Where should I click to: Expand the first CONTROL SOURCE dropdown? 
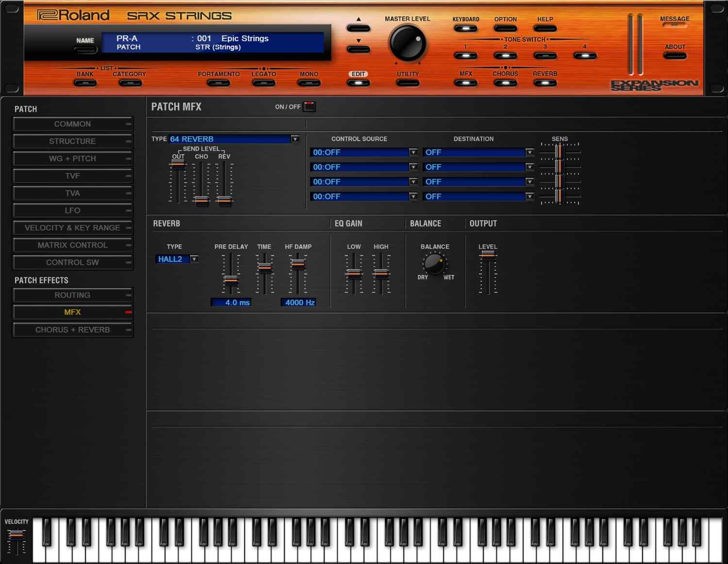413,152
